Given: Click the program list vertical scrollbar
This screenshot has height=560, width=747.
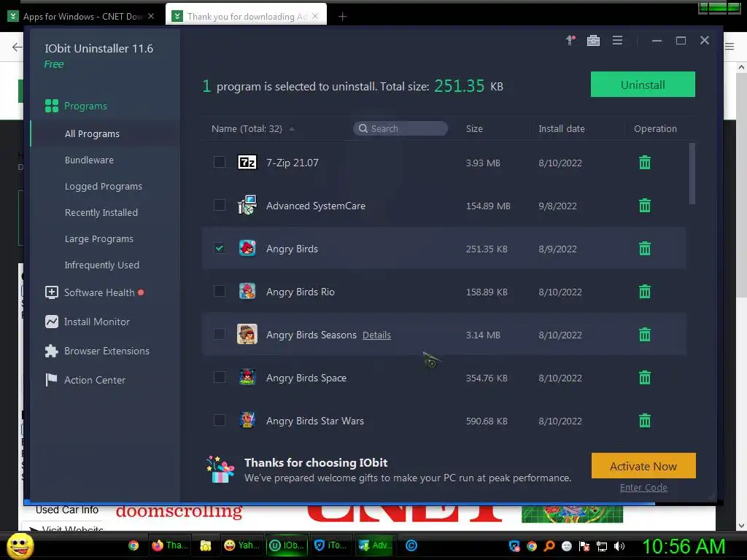Looking at the screenshot, I should (692, 174).
